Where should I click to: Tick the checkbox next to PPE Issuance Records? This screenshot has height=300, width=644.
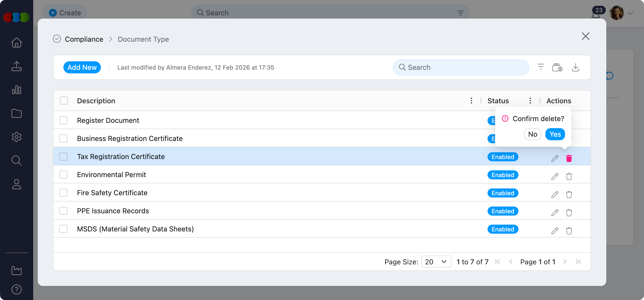[63, 211]
